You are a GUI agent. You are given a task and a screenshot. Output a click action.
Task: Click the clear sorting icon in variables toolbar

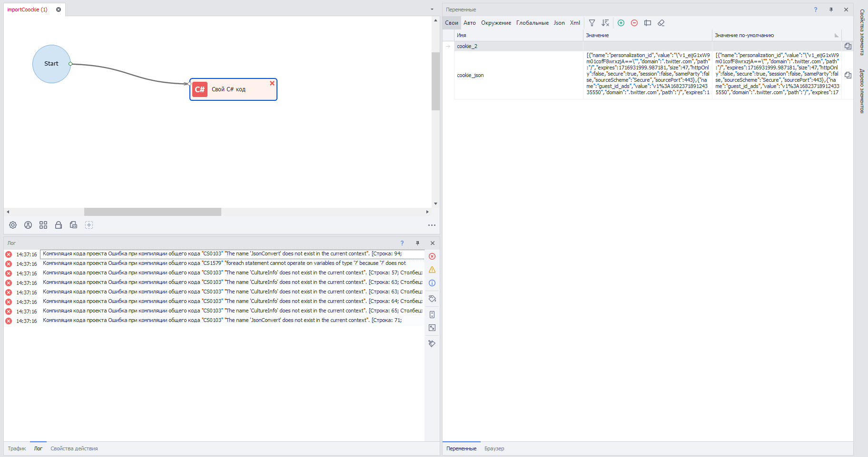pyautogui.click(x=605, y=23)
